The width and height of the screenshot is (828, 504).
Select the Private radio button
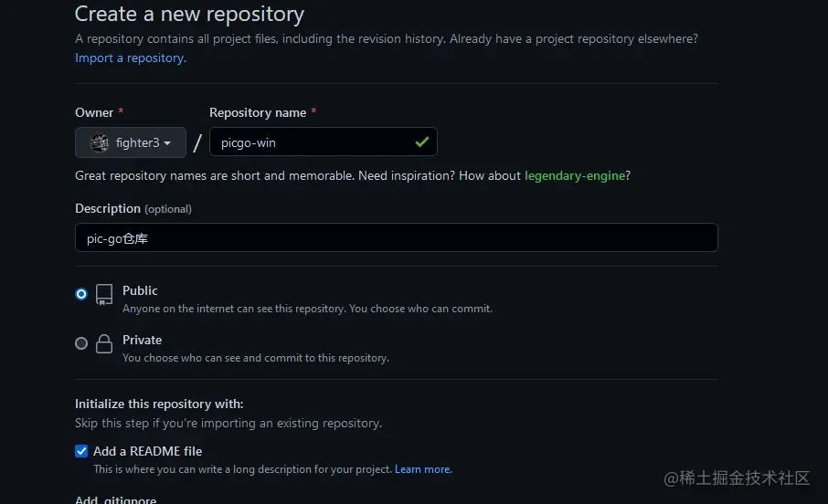tap(81, 343)
